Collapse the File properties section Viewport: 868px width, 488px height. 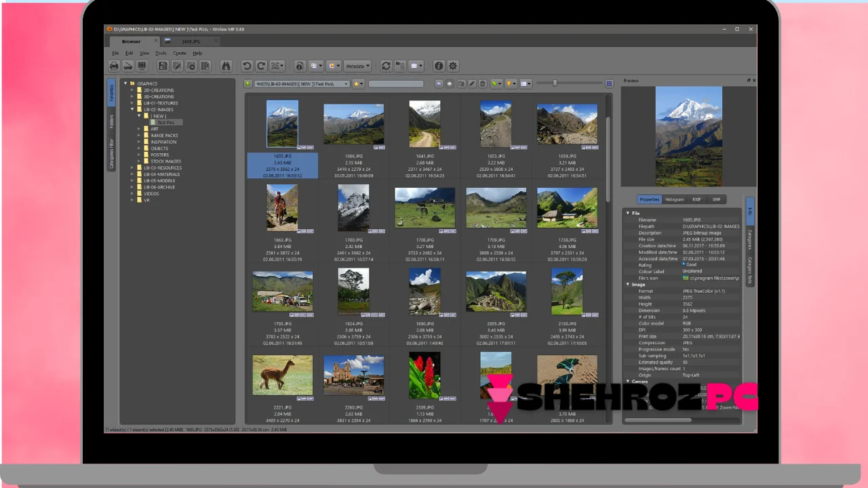[x=628, y=213]
